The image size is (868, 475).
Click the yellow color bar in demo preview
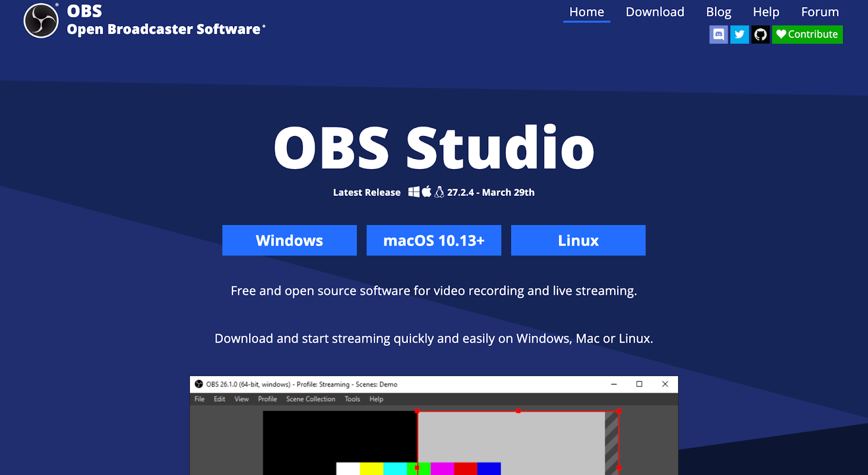coord(372,468)
